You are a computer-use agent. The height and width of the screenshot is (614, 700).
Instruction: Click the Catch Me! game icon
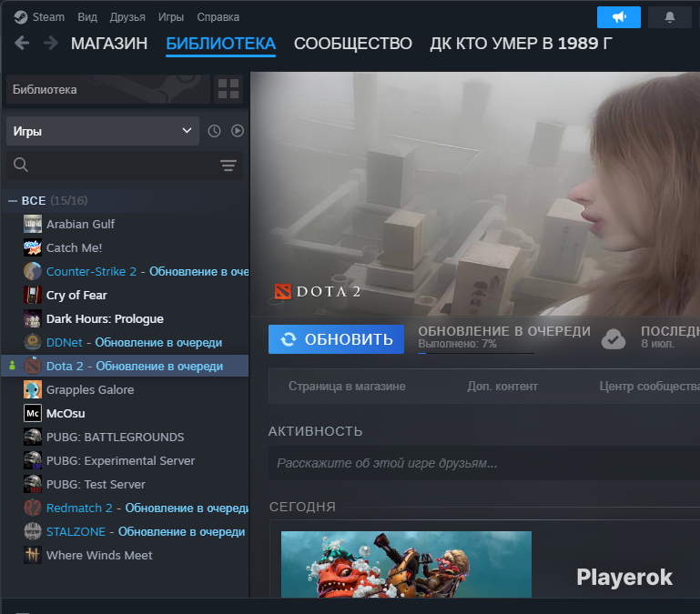pyautogui.click(x=33, y=247)
